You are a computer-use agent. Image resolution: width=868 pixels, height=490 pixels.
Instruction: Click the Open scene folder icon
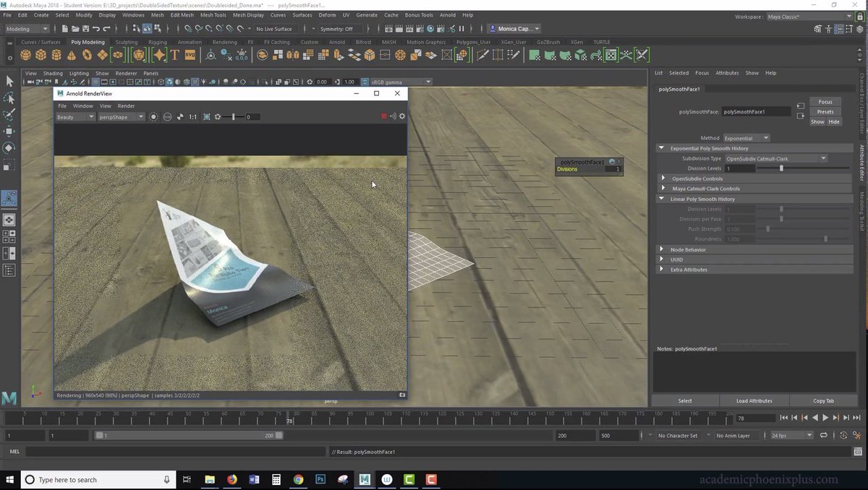(75, 29)
